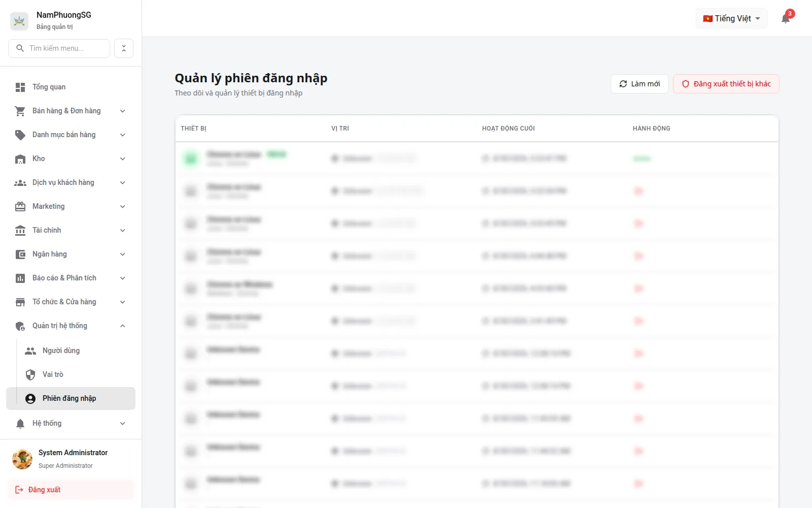Expand the Danh mục bán hàng chevron

(123, 135)
